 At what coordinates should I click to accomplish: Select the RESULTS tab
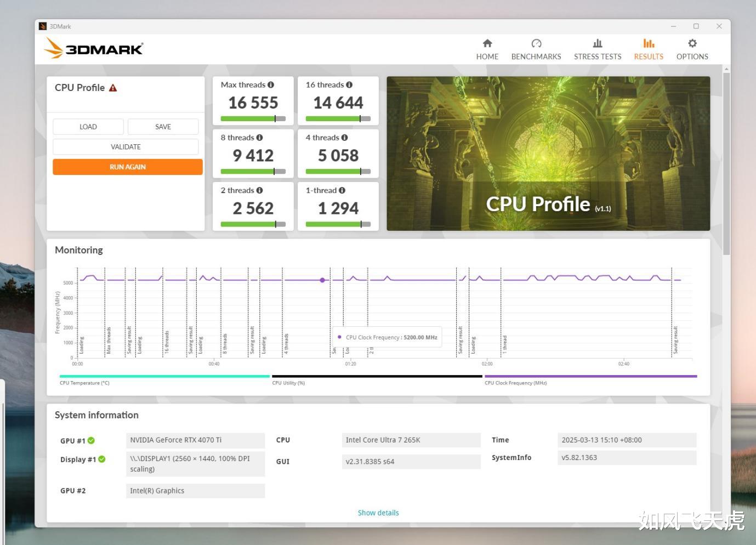649,49
